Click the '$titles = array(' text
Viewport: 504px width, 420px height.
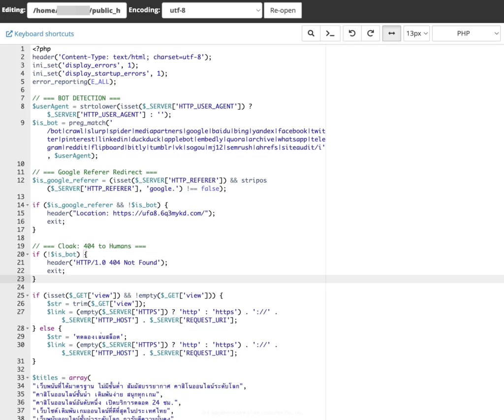coord(62,378)
